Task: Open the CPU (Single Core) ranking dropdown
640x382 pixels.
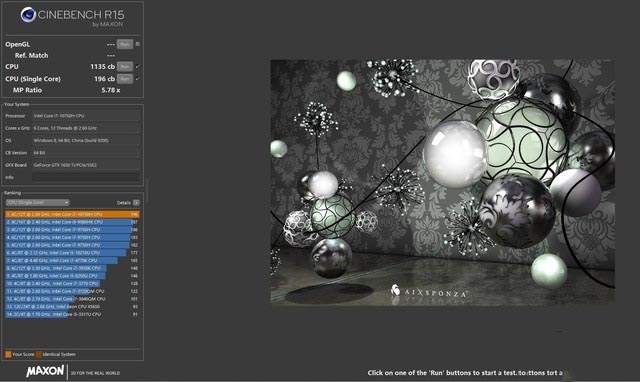Action: (x=38, y=203)
